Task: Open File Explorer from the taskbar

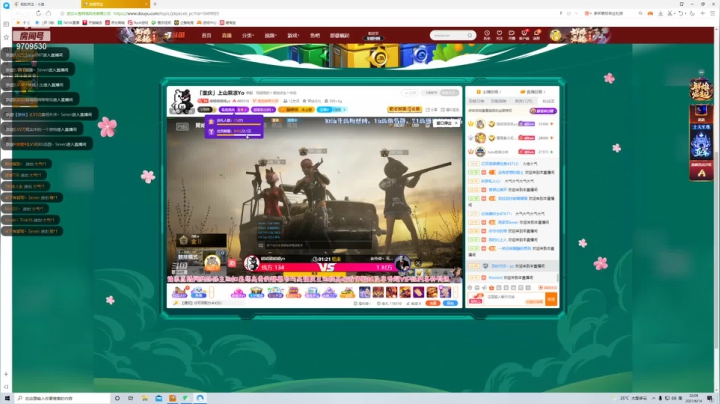Action: (x=145, y=398)
